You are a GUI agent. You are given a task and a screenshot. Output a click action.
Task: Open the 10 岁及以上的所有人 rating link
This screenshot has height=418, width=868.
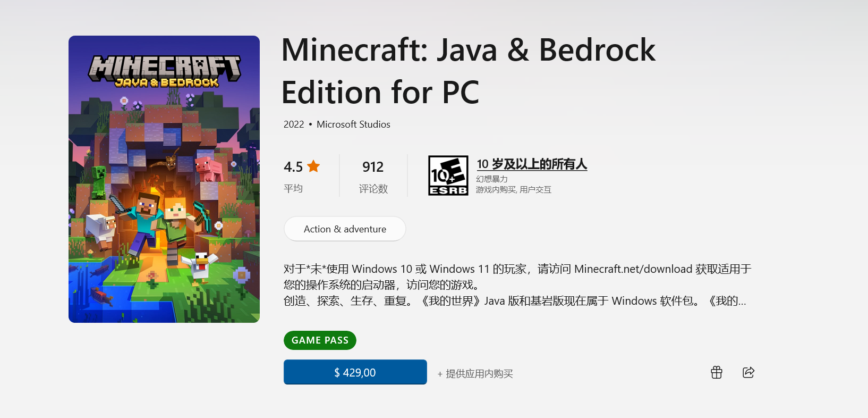coord(532,164)
